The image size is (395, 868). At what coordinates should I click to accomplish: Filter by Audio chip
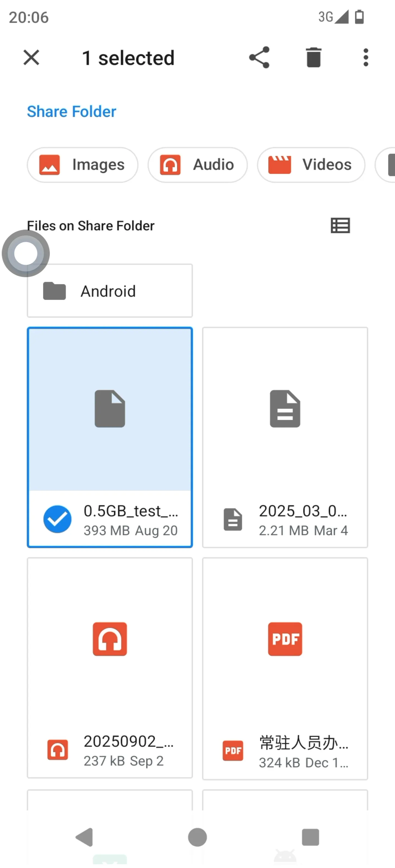197,165
